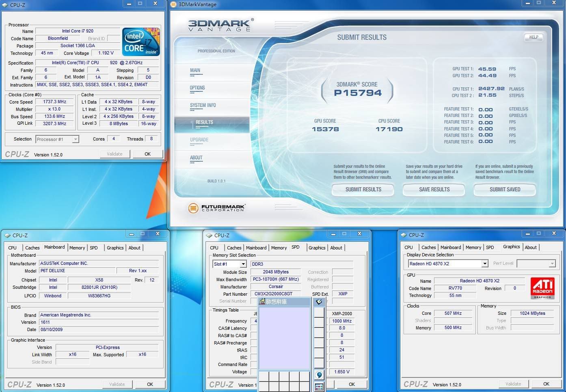Click the ATI Radeon graphics logo
This screenshot has width=566, height=392.
(542, 288)
